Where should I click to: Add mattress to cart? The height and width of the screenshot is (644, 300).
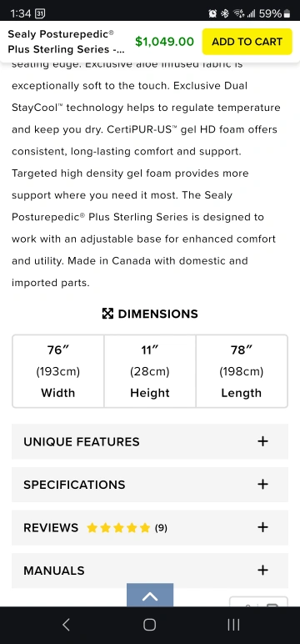[x=247, y=42]
